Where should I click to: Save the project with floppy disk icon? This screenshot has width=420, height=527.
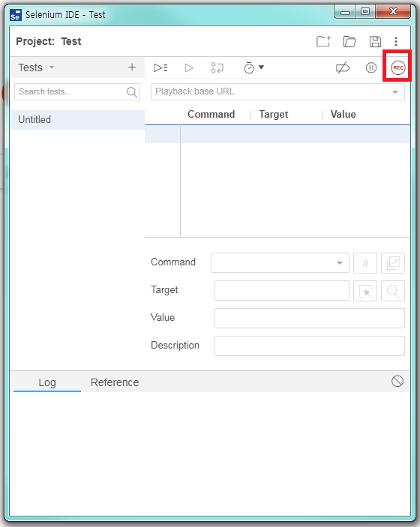[375, 41]
